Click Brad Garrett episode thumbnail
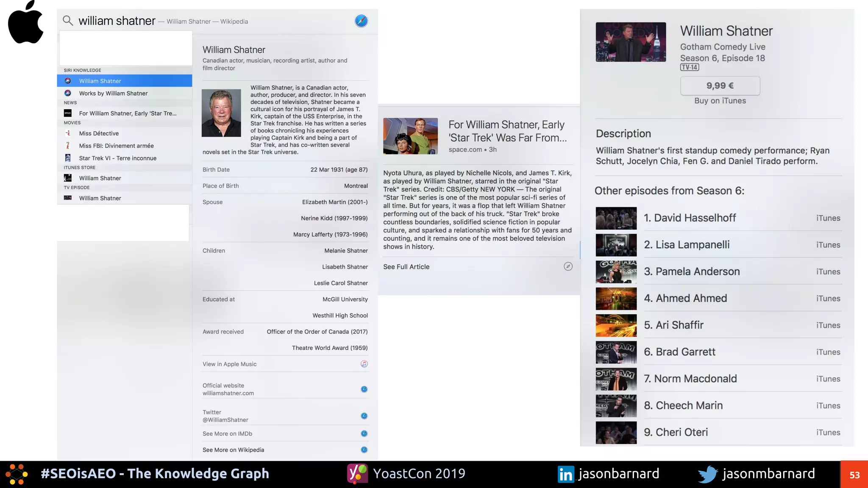This screenshot has height=488, width=868. point(616,352)
